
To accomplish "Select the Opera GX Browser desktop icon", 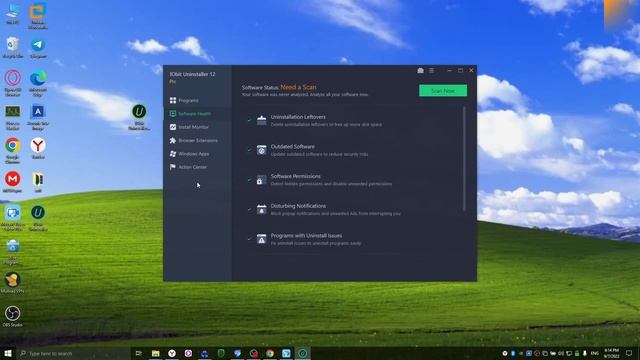I will click(13, 83).
